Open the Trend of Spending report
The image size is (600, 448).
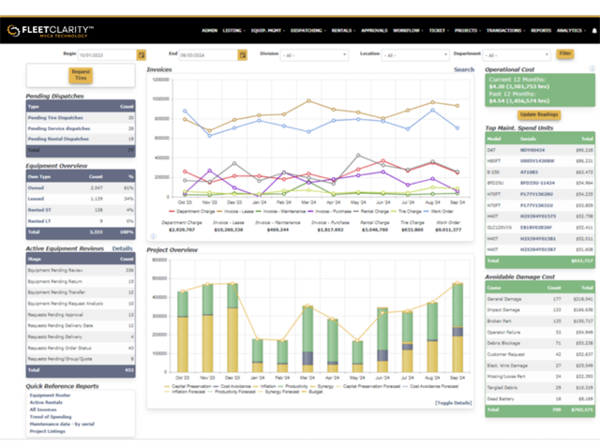point(51,417)
